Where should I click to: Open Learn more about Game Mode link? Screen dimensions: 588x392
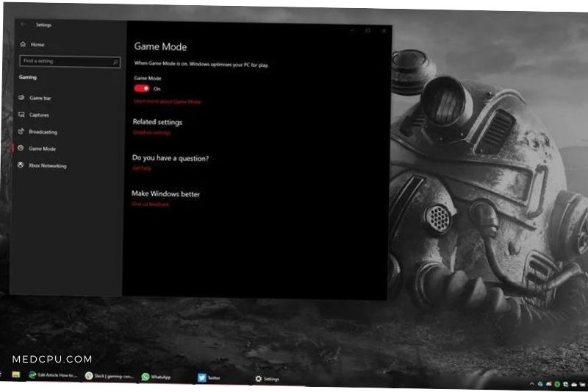click(168, 101)
